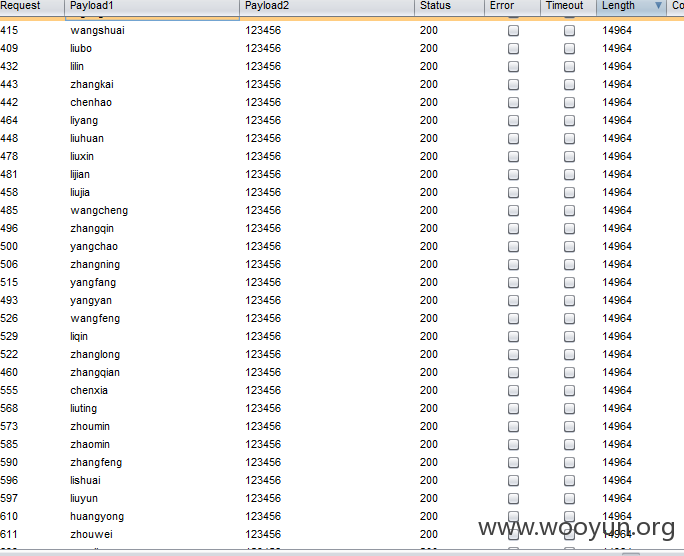684x556 pixels.
Task: Select the lilin payload cell
Action: 152,66
